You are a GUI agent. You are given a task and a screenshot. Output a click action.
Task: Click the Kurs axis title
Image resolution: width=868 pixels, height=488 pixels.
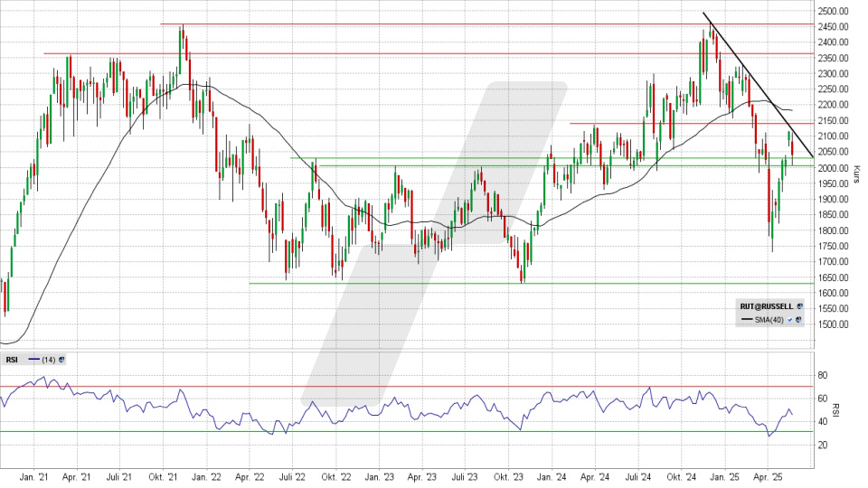click(x=856, y=174)
